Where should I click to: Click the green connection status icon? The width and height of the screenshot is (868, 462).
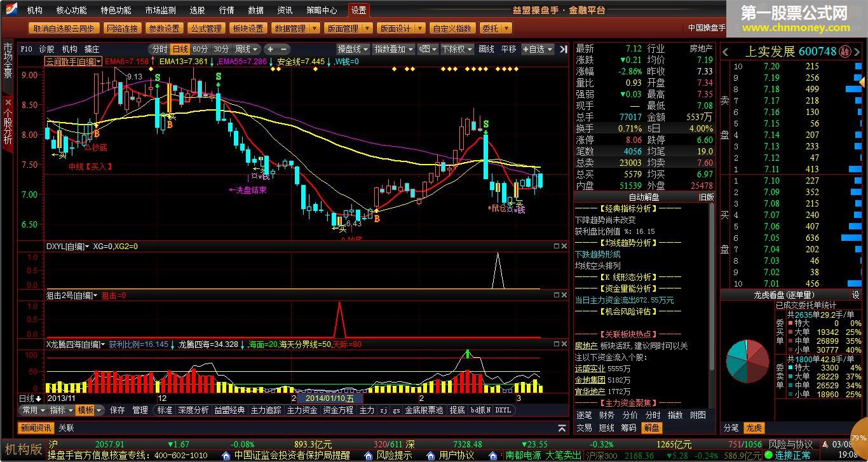[769, 456]
